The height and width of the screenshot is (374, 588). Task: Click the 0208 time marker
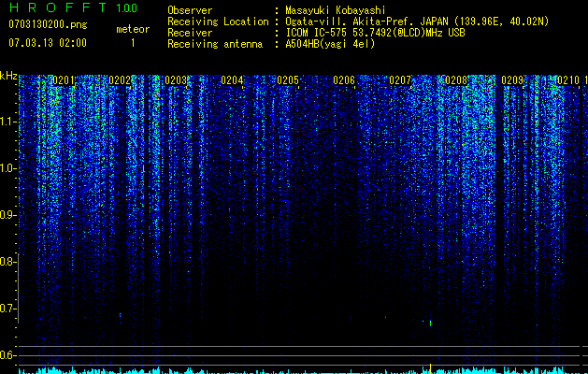pos(456,80)
